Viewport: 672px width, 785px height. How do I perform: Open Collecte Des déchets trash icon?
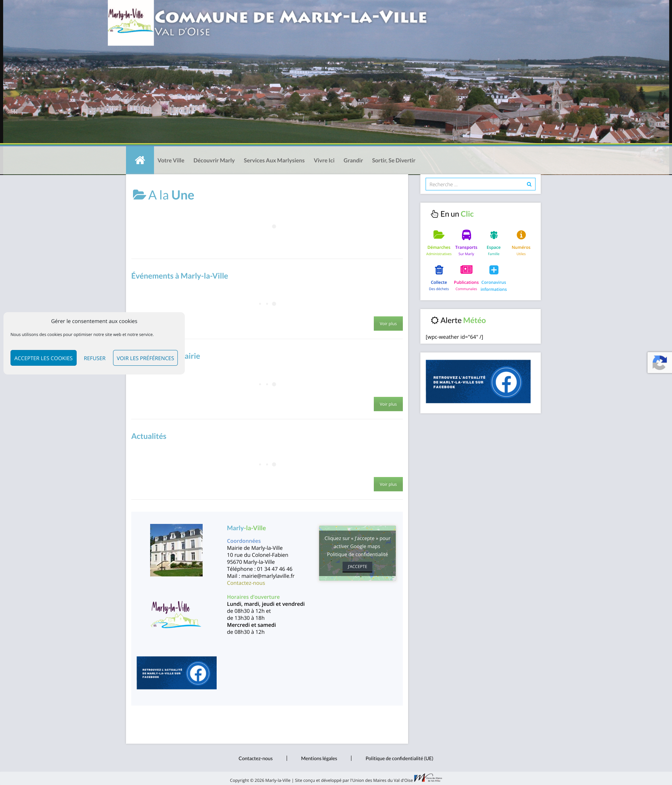click(x=439, y=270)
